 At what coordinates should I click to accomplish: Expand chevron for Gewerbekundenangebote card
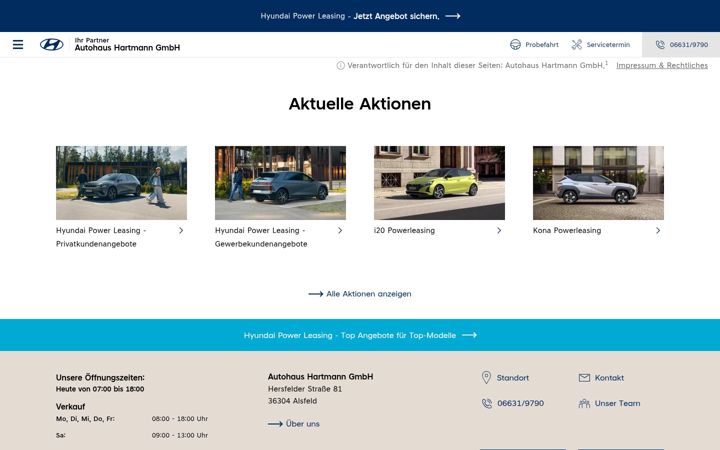[x=340, y=231]
